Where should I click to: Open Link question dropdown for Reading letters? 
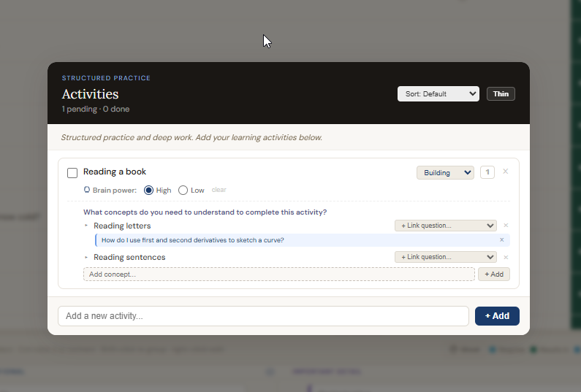tap(444, 226)
